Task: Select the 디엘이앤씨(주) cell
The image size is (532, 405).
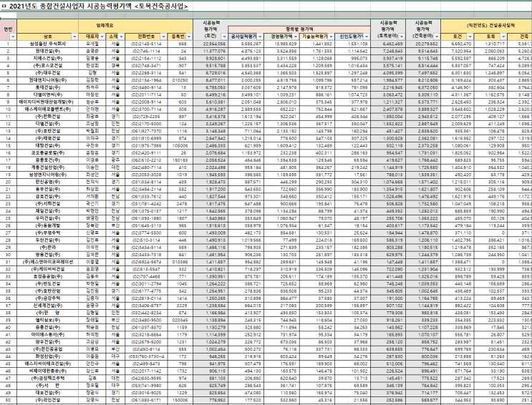Action: tap(47, 94)
